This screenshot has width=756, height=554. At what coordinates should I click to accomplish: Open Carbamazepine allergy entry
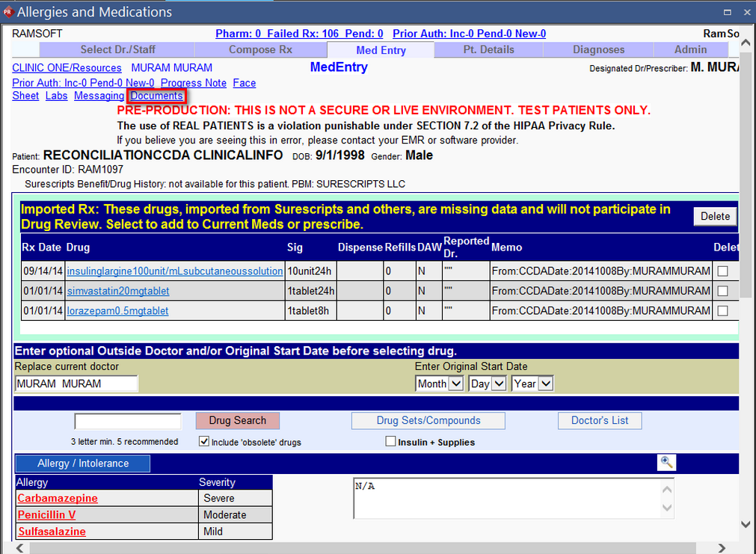coord(58,499)
